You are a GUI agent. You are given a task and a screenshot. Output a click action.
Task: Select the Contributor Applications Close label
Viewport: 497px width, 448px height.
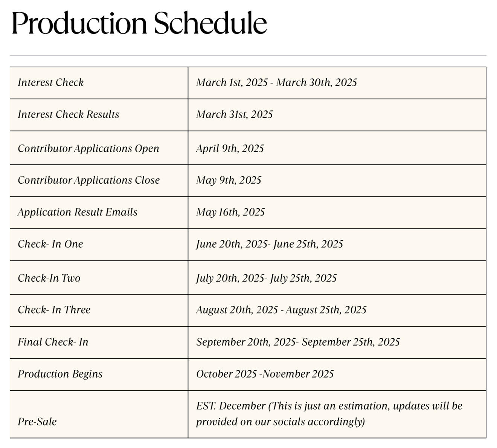point(89,180)
